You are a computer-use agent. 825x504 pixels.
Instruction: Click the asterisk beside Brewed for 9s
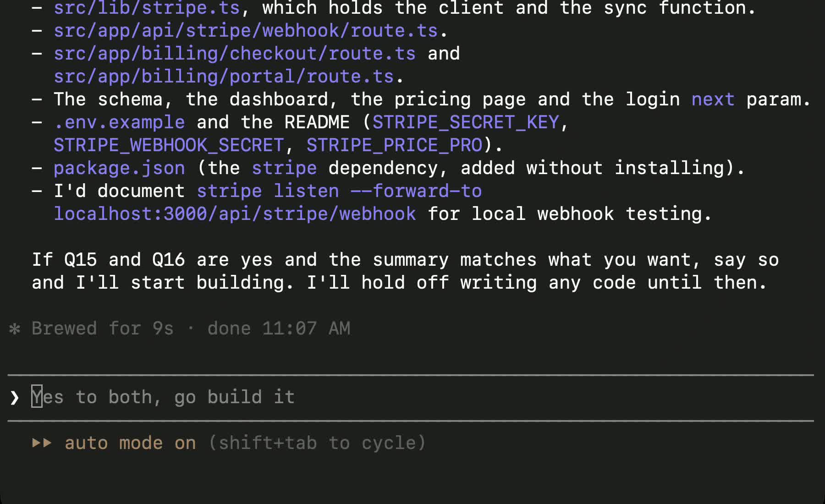point(15,329)
